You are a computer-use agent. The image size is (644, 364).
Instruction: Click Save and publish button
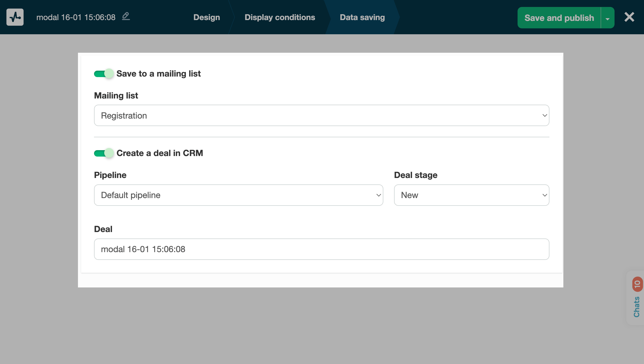point(559,18)
